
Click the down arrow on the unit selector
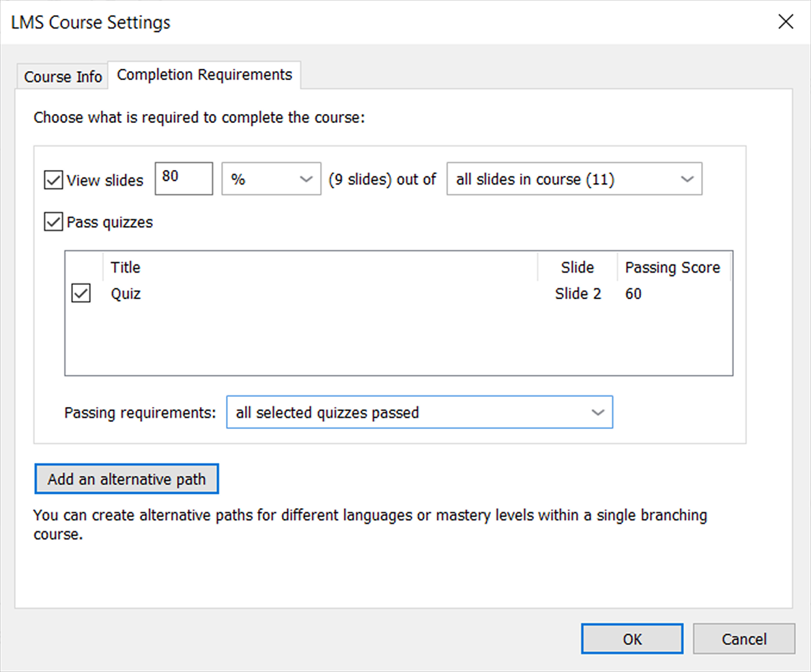[x=307, y=178]
